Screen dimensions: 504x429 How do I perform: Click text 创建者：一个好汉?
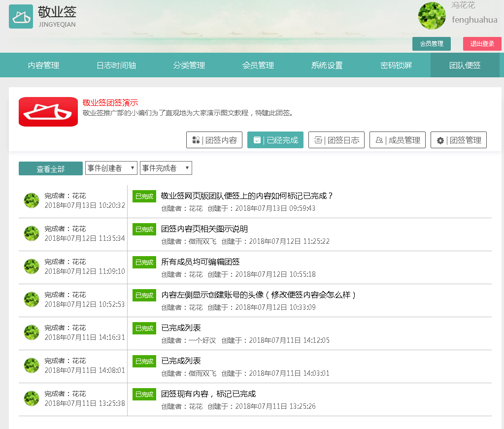pos(189,340)
